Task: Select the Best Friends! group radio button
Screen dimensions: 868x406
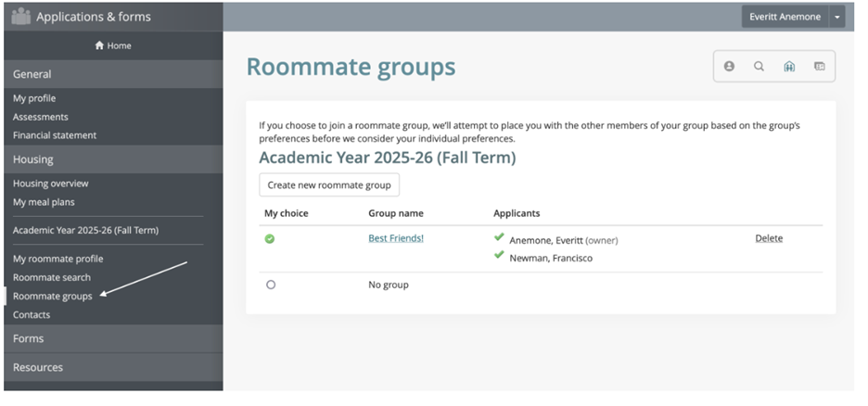Action: point(270,239)
